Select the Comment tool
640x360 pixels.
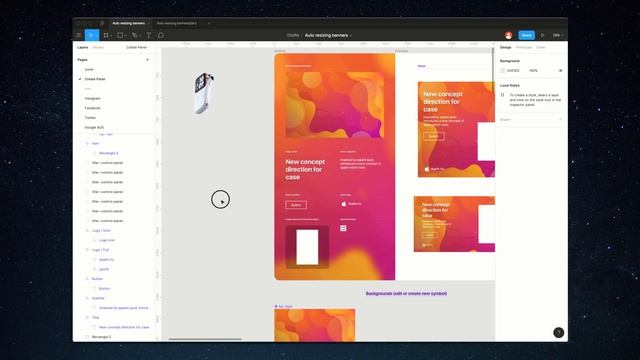point(161,36)
